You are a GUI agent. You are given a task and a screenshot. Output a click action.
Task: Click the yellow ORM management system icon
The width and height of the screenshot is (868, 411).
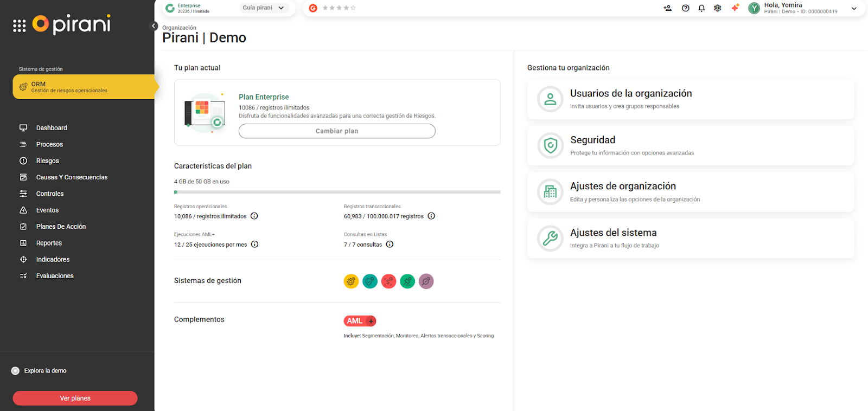351,281
